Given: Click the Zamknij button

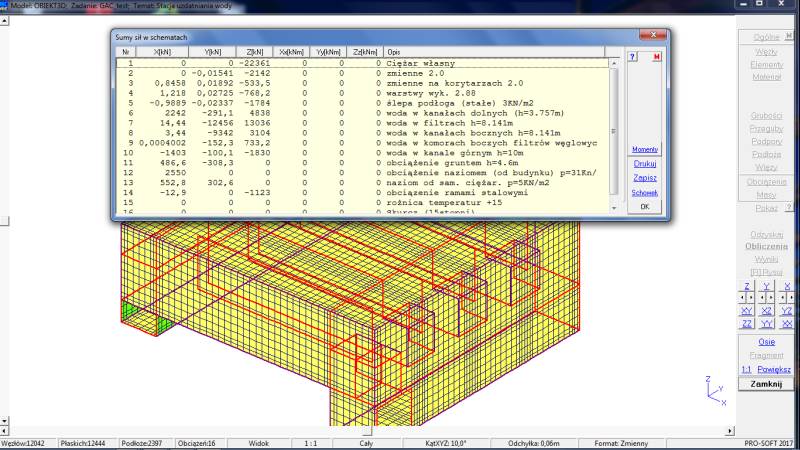Looking at the screenshot, I should coord(766,384).
